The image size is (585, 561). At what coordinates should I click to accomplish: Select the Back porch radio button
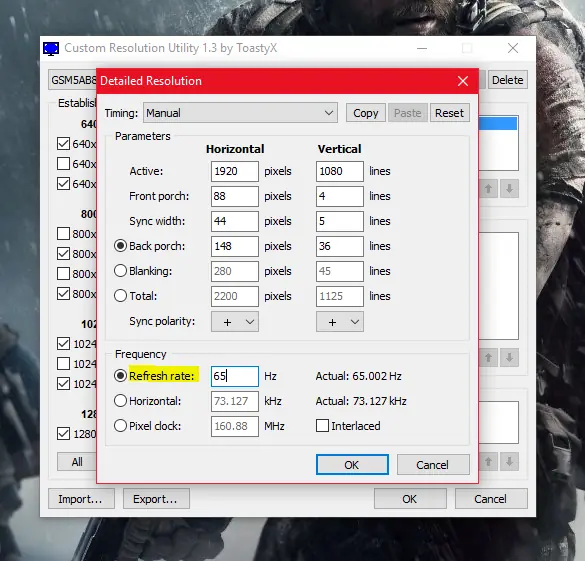point(121,246)
